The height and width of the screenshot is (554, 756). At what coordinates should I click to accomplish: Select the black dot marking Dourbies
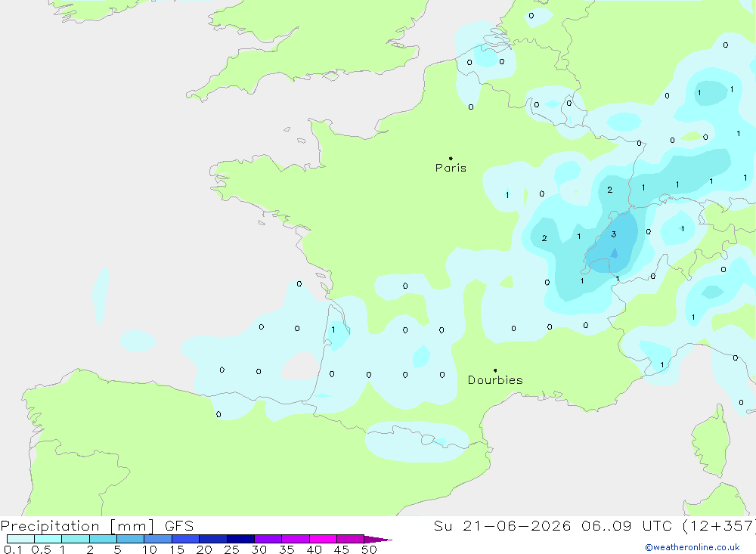coord(495,370)
